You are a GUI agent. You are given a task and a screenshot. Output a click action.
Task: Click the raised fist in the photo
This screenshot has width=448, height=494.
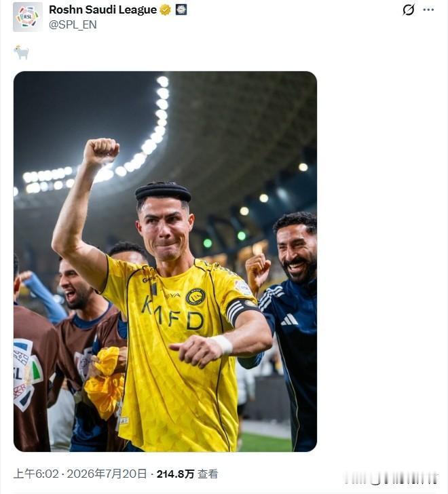(101, 152)
